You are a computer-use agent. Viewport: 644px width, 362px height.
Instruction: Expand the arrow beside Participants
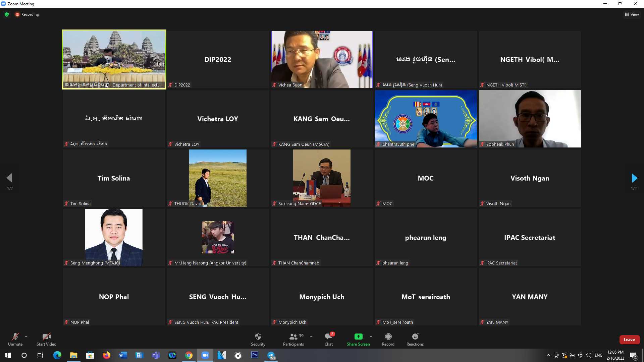coord(311,337)
